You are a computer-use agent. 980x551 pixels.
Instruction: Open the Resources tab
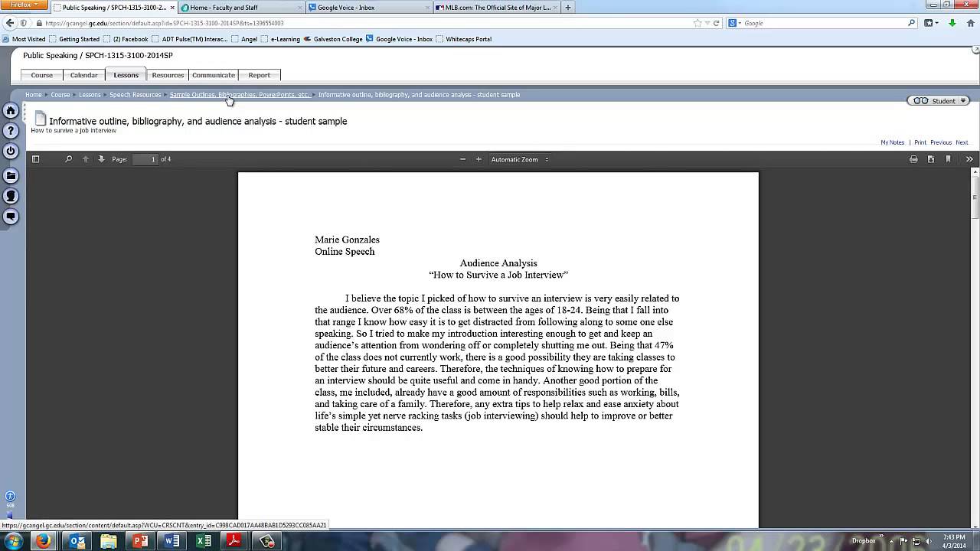click(168, 75)
